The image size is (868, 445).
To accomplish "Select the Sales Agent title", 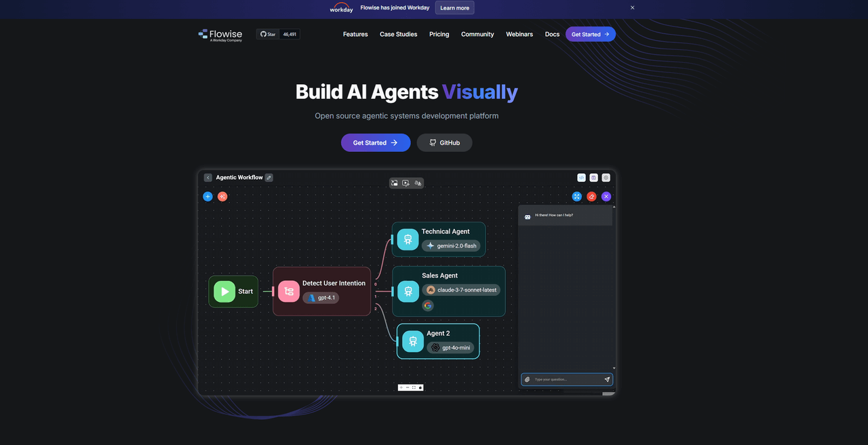I will pyautogui.click(x=439, y=275).
